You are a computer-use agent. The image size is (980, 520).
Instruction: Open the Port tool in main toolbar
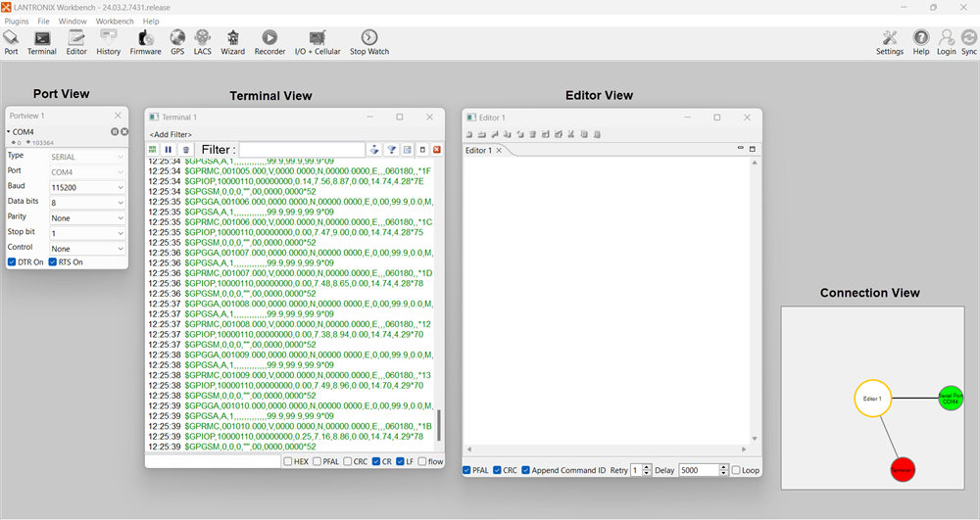[11, 42]
